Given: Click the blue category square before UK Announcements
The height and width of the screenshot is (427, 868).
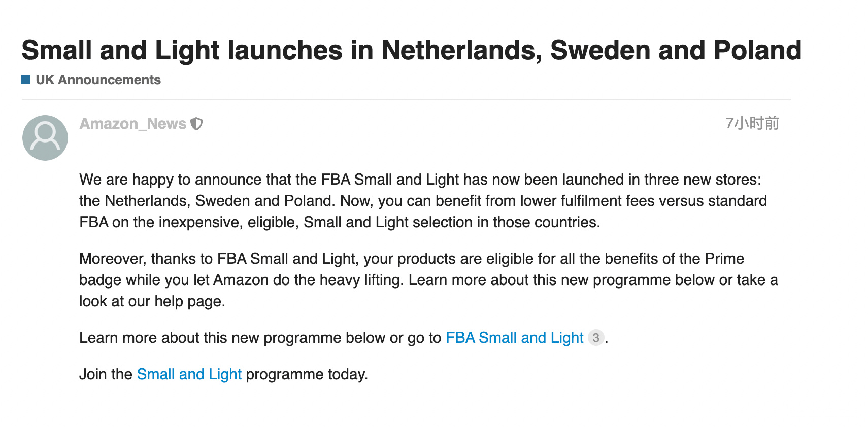Looking at the screenshot, I should (x=26, y=80).
